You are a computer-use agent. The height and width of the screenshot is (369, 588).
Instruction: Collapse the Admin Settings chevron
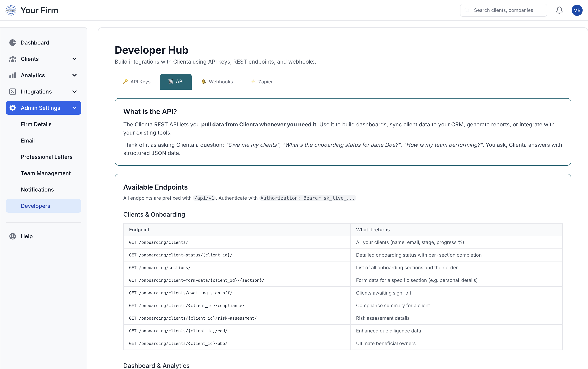click(74, 108)
